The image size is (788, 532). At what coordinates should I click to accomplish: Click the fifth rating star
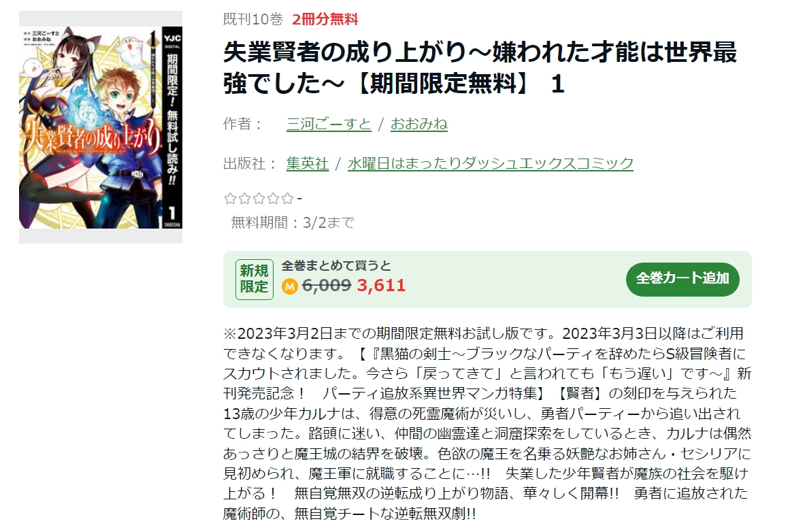[287, 199]
